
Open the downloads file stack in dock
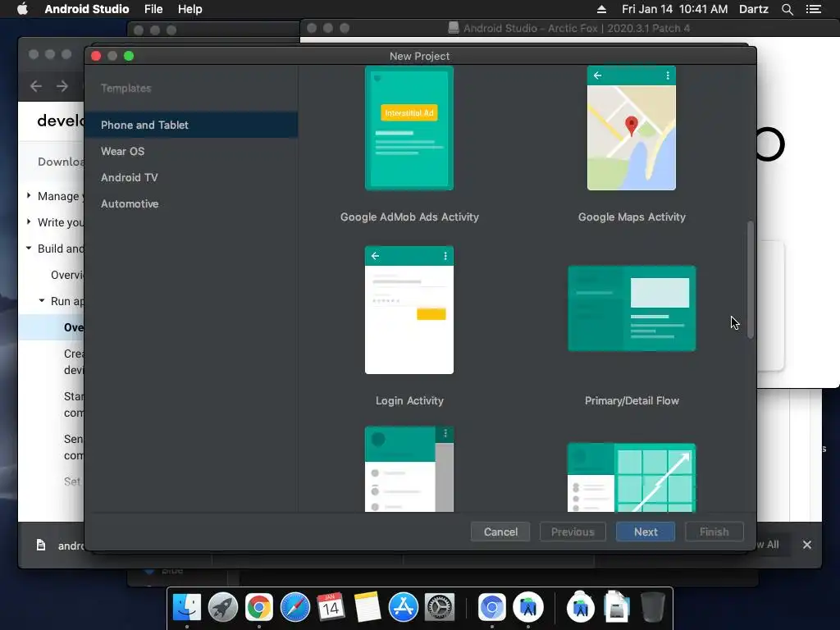pyautogui.click(x=617, y=606)
